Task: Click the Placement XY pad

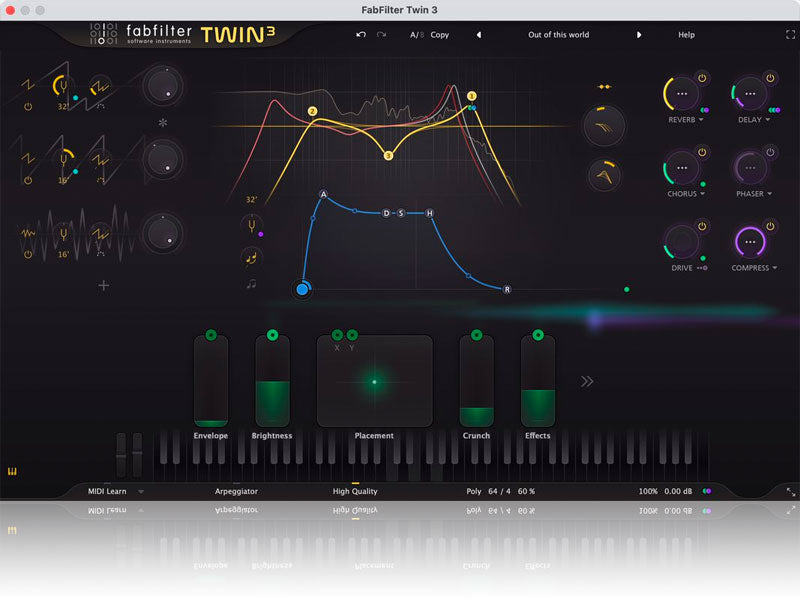Action: pos(374,381)
